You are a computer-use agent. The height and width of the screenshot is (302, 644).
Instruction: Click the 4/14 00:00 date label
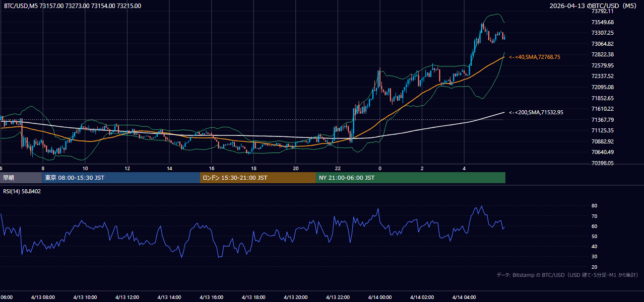(380, 297)
